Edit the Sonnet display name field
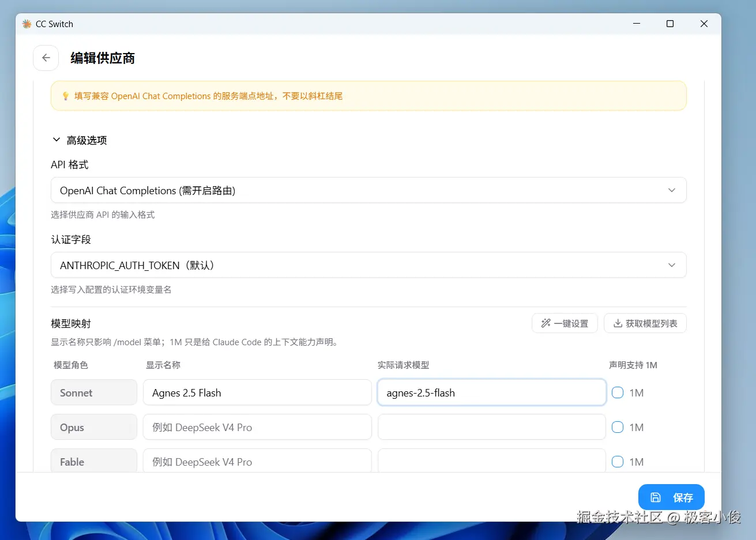The height and width of the screenshot is (540, 756). coord(257,392)
